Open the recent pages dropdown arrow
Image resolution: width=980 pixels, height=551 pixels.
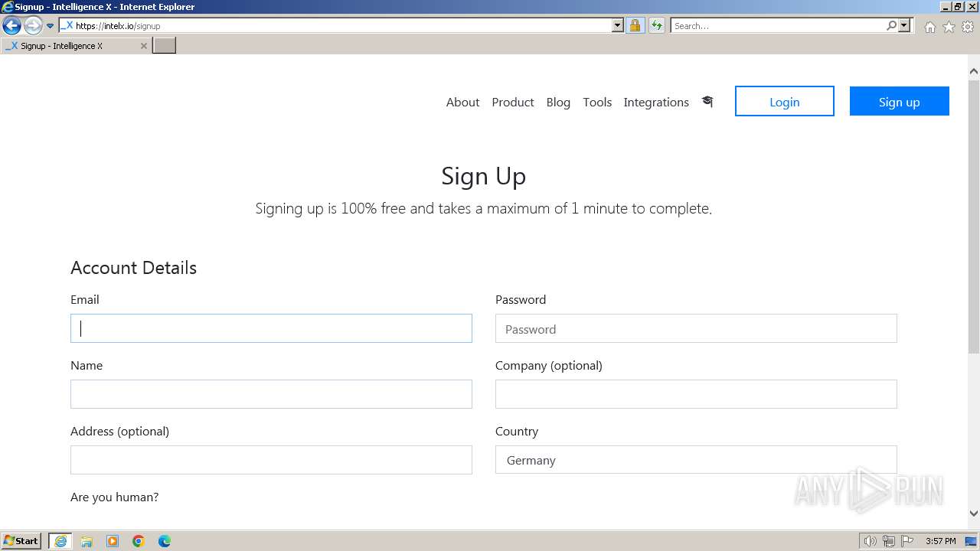tap(50, 26)
